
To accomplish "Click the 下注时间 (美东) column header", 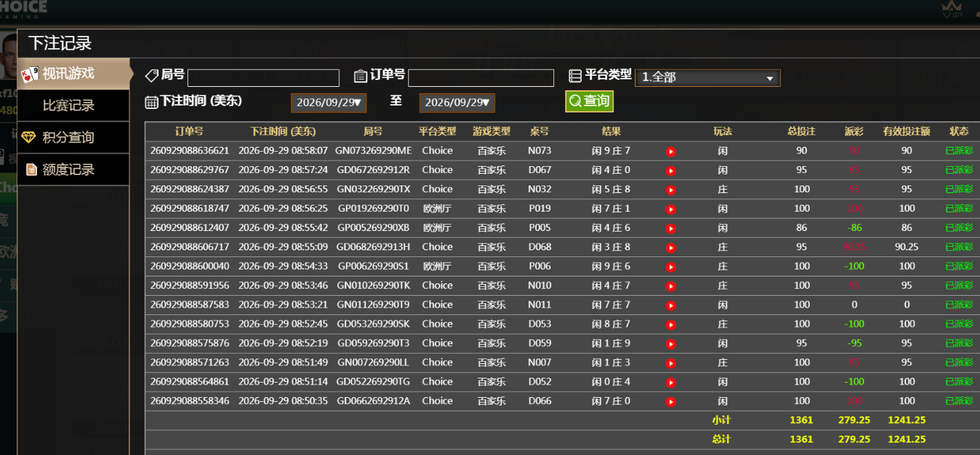I will pos(283,131).
